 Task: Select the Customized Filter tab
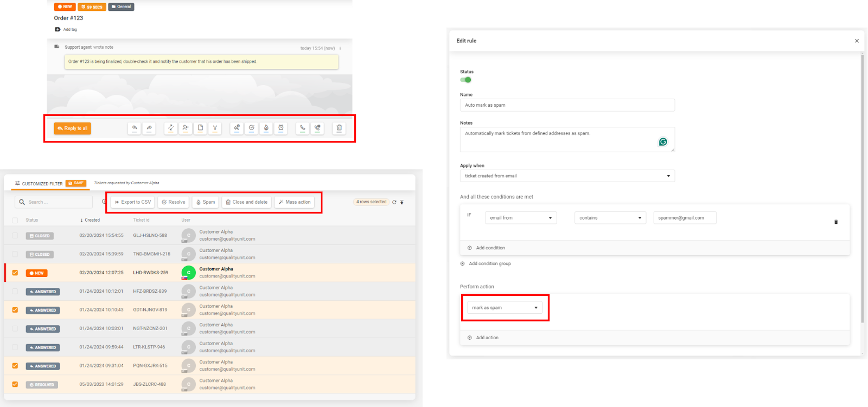[39, 184]
